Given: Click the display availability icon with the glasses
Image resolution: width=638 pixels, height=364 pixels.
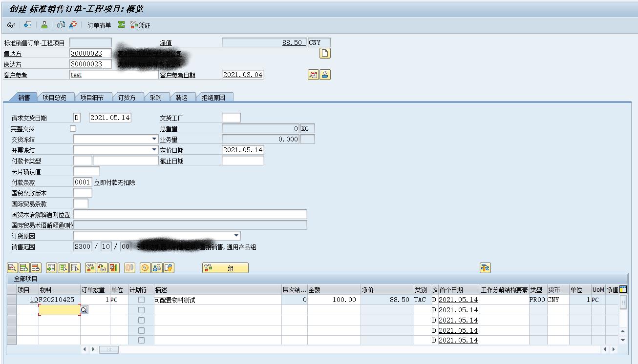Looking at the screenshot, I should (x=102, y=267).
